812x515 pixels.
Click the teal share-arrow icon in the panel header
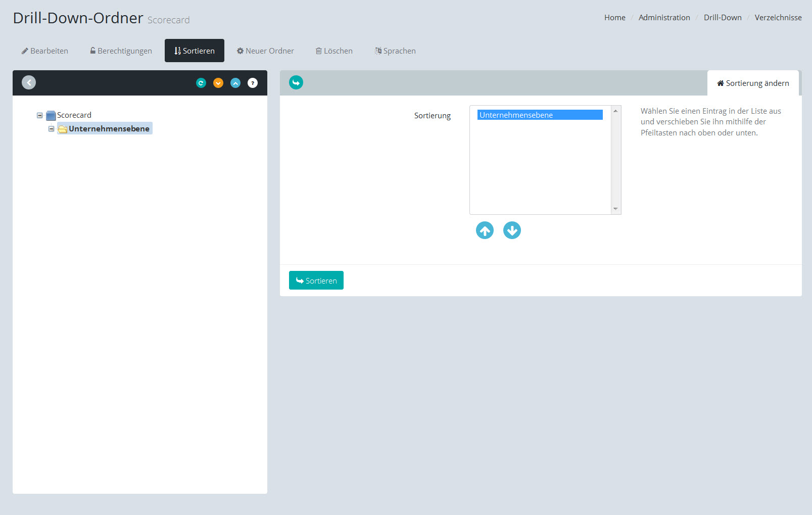point(296,82)
